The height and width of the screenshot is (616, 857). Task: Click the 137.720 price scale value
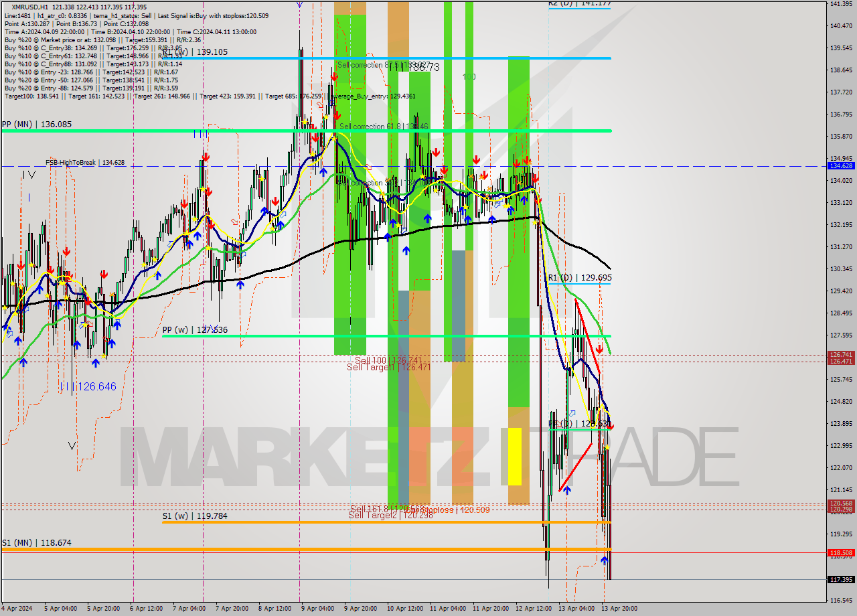[841, 92]
